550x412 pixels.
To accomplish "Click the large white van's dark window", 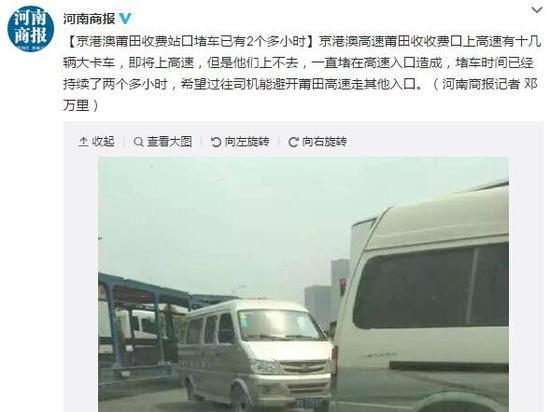I will pyautogui.click(x=431, y=286).
